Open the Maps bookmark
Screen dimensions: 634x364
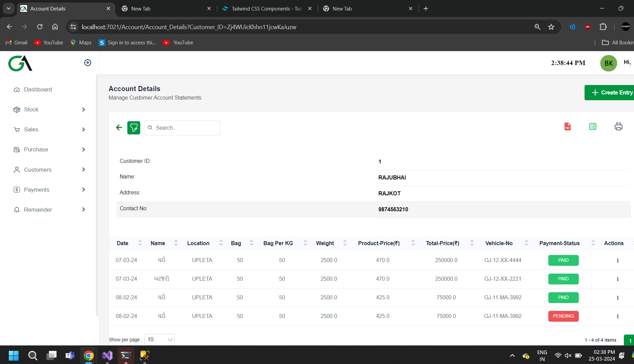(81, 43)
